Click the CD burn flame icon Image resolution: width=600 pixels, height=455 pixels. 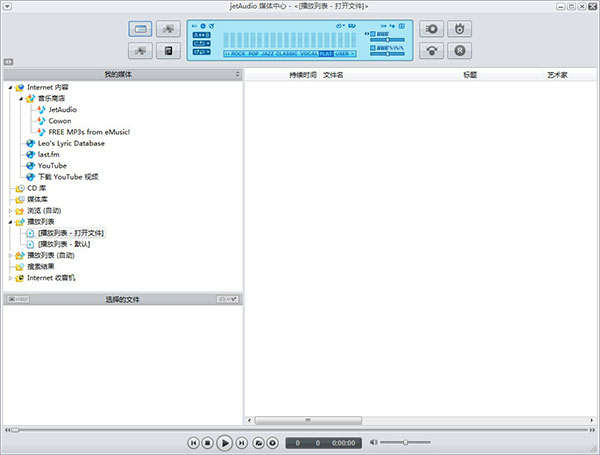[x=460, y=29]
